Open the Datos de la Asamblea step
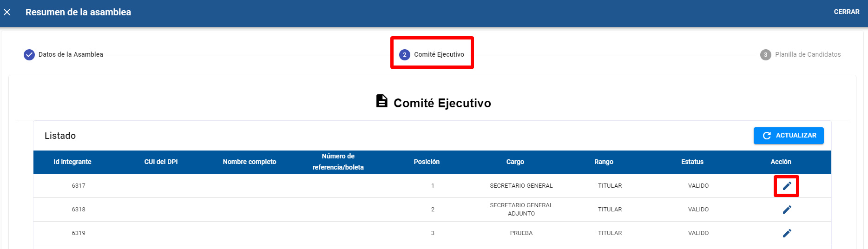This screenshot has height=249, width=868. click(71, 54)
